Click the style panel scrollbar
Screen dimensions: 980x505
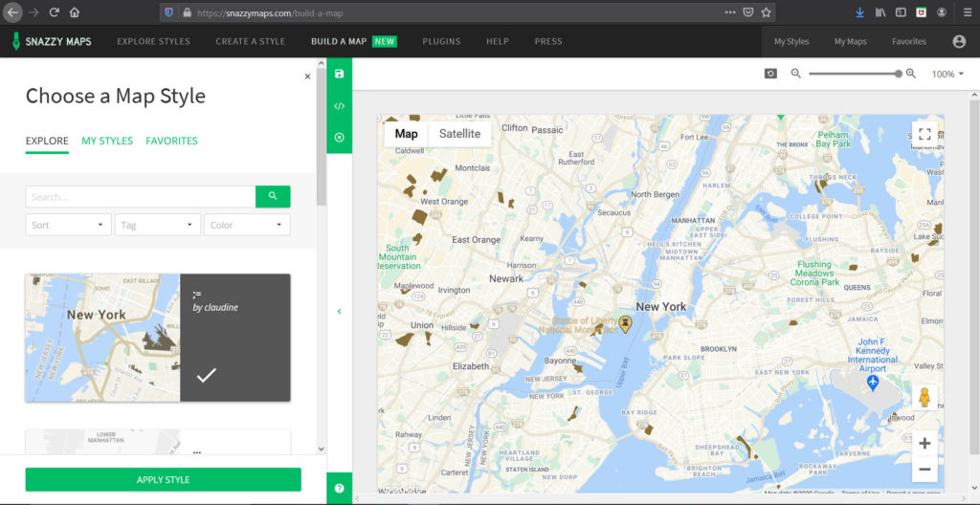(x=322, y=137)
